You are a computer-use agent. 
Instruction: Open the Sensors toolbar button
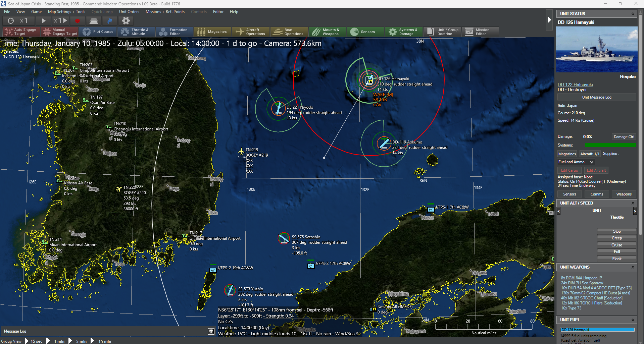coord(366,32)
